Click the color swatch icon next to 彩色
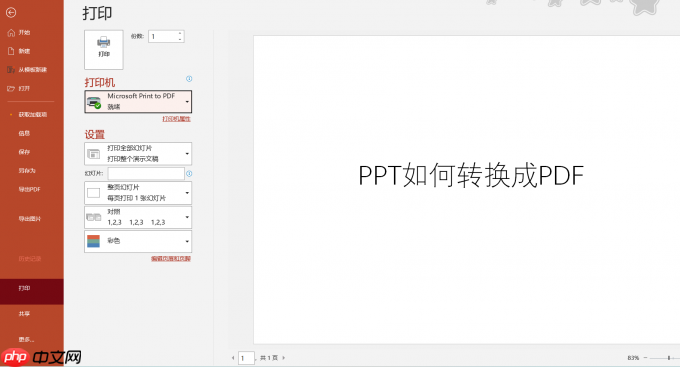This screenshot has width=680, height=367. coord(93,241)
